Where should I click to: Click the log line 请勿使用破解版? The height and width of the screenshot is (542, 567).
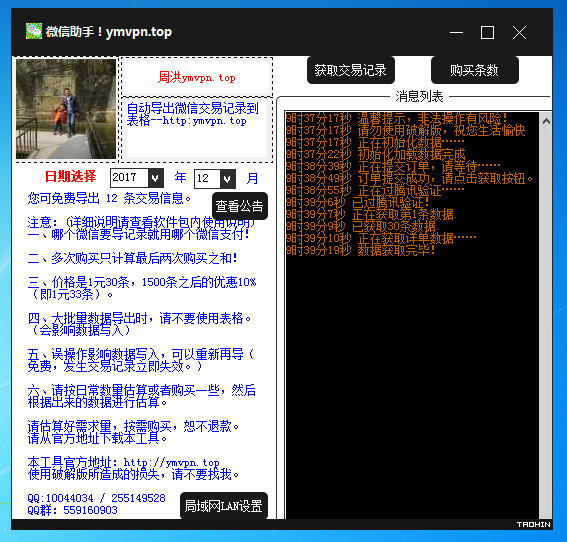tap(405, 130)
